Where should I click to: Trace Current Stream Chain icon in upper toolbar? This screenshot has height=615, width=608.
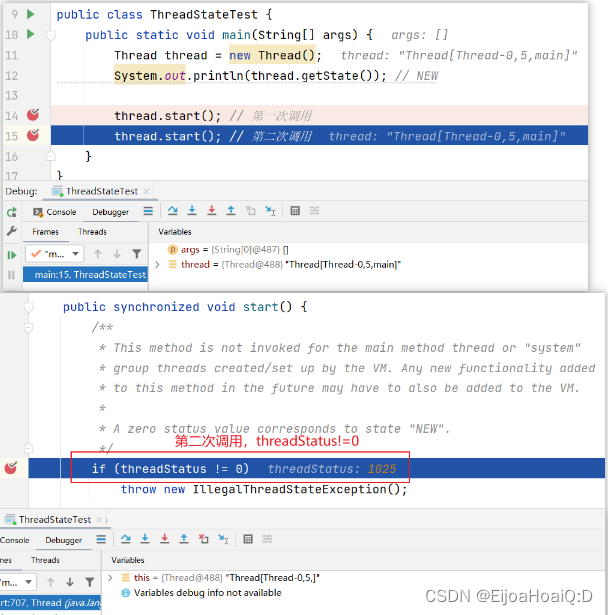[x=314, y=211]
